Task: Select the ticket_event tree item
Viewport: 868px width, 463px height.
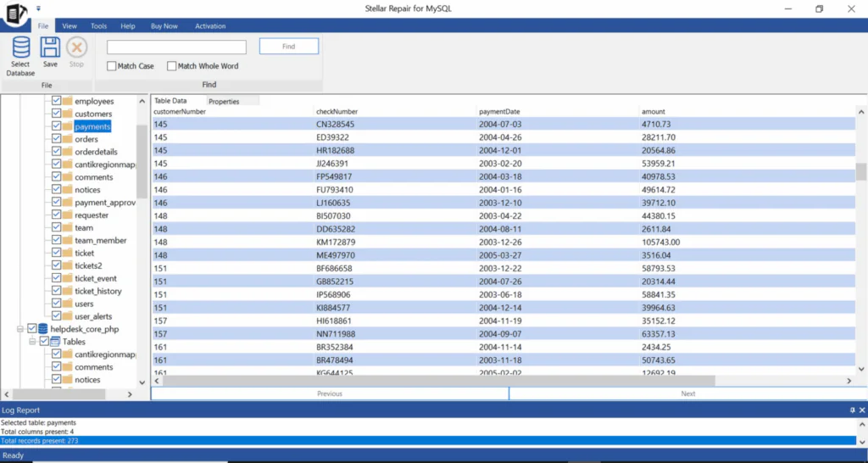Action: [x=96, y=278]
